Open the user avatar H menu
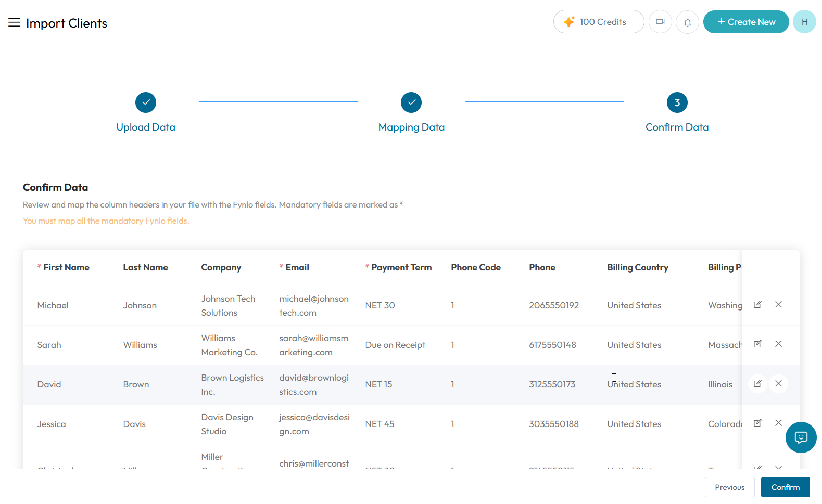Image resolution: width=822 pixels, height=504 pixels. (804, 22)
